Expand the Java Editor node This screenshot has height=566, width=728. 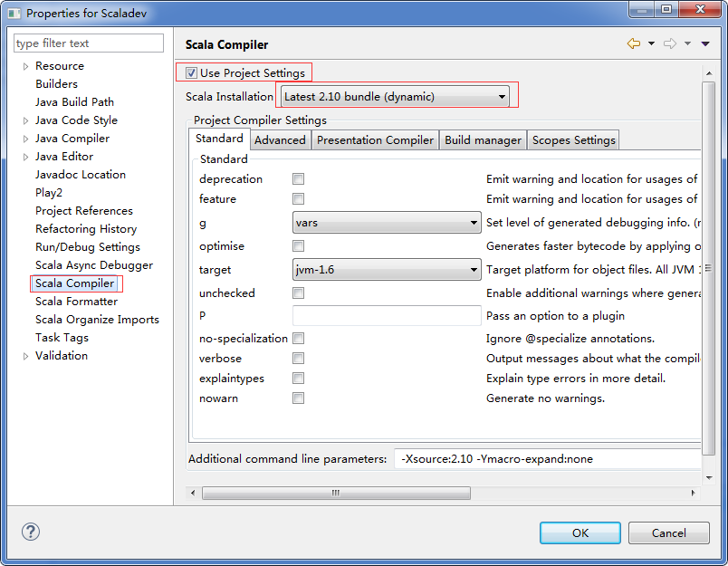pos(26,157)
